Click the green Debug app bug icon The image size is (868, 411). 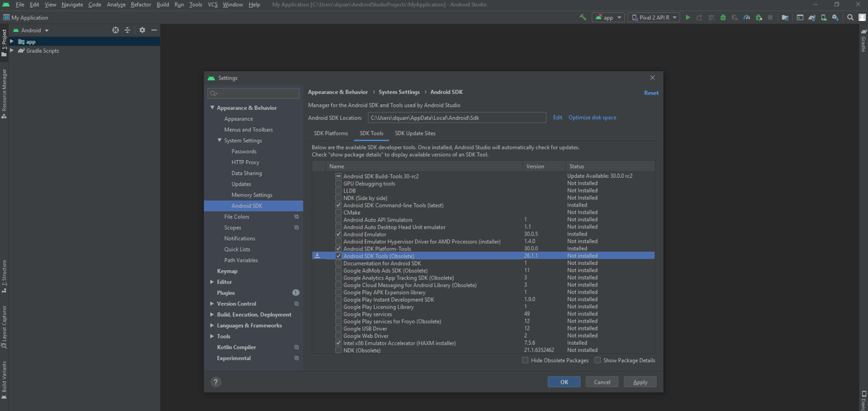(723, 18)
